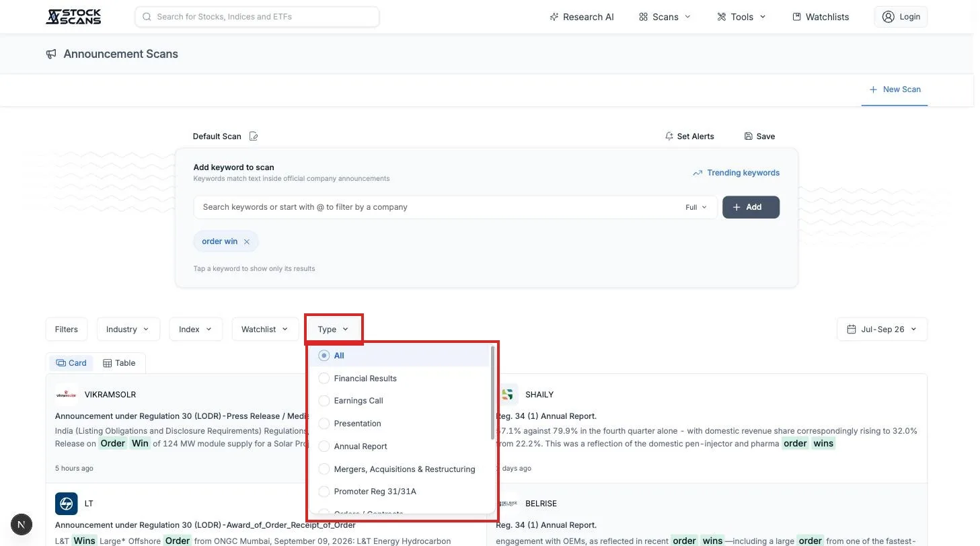Select the Financial Results option
Image resolution: width=980 pixels, height=546 pixels.
click(400, 379)
